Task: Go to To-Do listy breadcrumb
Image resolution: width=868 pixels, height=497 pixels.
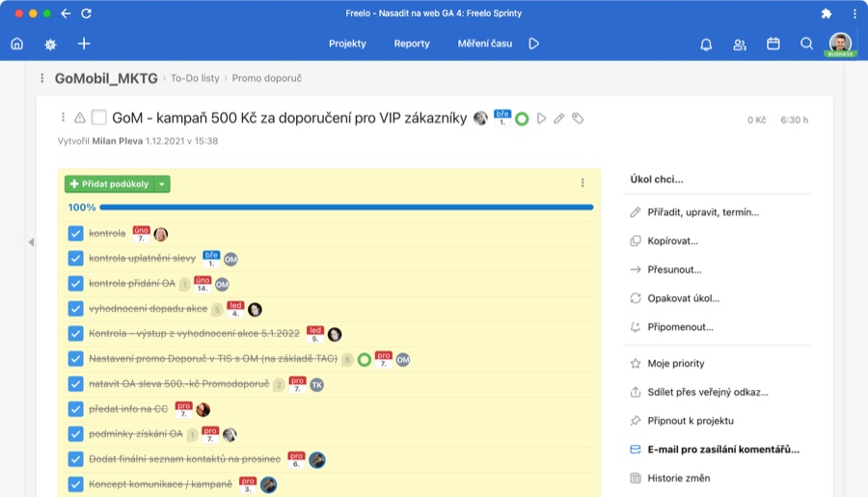Action: (x=195, y=78)
